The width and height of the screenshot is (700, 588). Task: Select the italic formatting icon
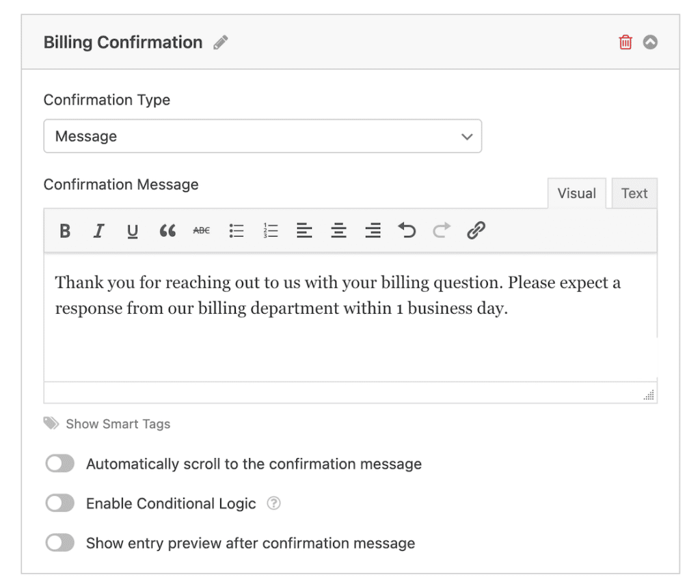(98, 230)
